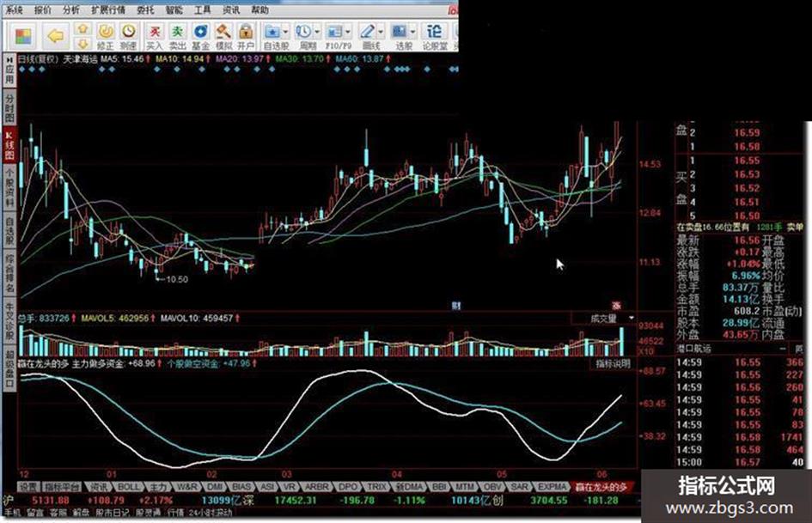Open the 资讯 menu
The image size is (812, 523).
[231, 9]
